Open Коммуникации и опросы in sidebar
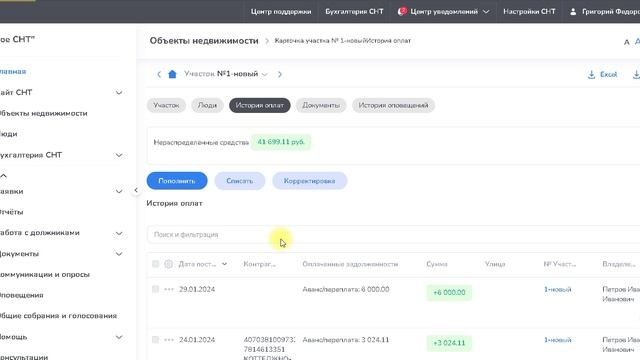 click(x=45, y=274)
